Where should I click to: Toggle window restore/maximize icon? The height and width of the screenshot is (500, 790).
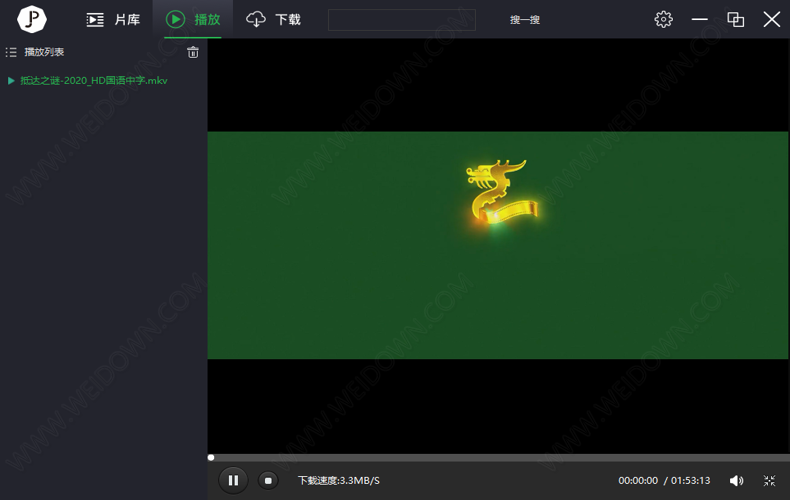pos(736,20)
